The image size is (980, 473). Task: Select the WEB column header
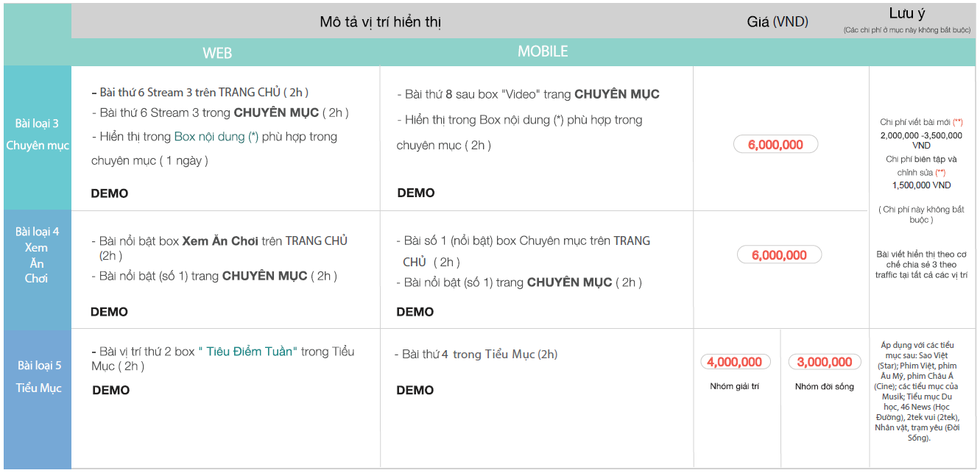click(217, 53)
